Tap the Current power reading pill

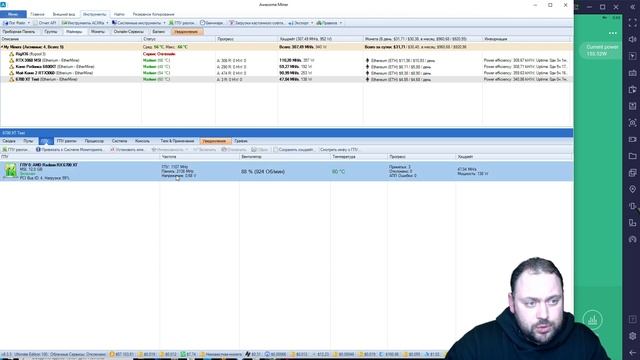600,50
